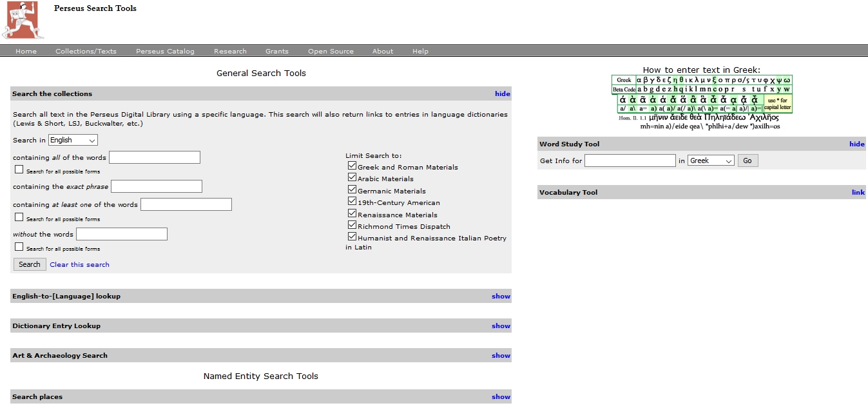Open Collections/Texts in the navigation bar
Image resolution: width=868 pixels, height=419 pixels.
(x=86, y=52)
